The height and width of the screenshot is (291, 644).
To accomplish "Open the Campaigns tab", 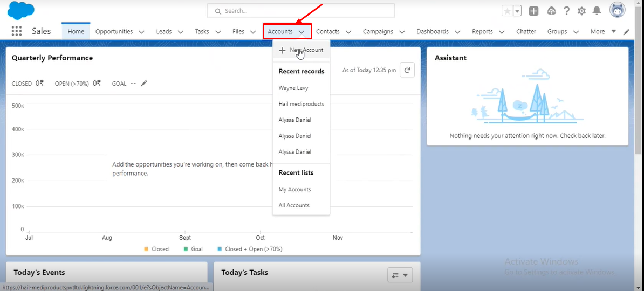I will tap(378, 31).
